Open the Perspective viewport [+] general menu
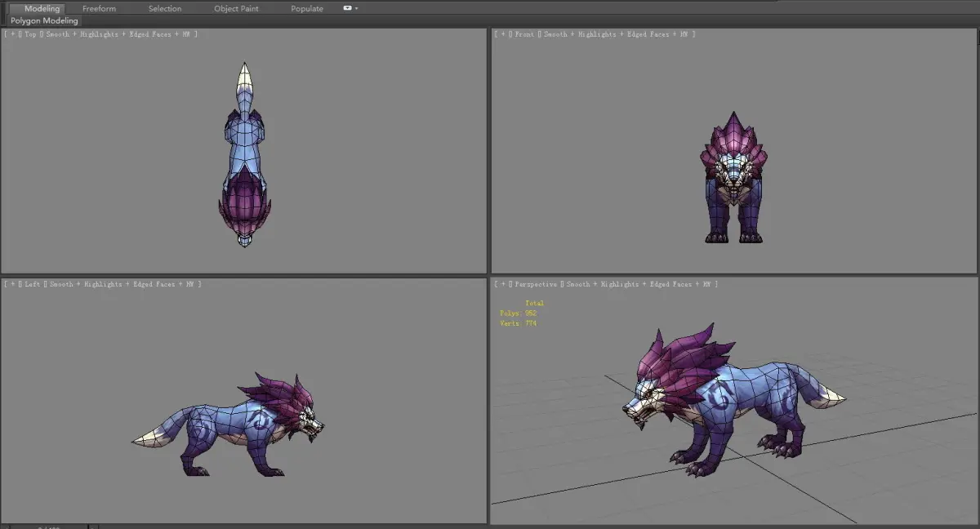Screen dimensions: 980x529 [501, 284]
